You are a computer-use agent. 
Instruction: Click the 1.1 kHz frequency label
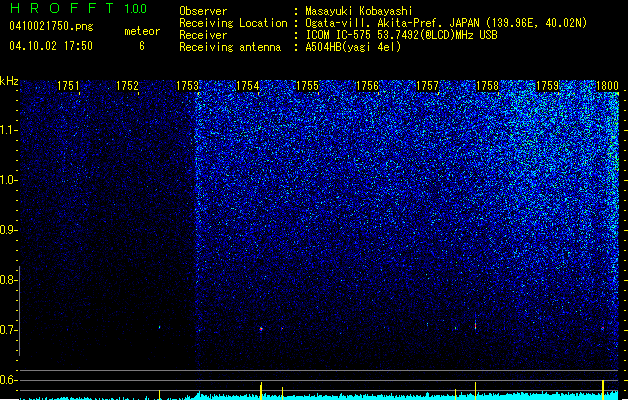[9, 130]
